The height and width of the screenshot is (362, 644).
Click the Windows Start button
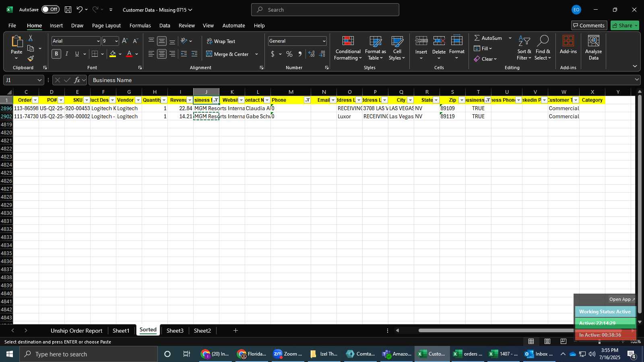click(10, 354)
